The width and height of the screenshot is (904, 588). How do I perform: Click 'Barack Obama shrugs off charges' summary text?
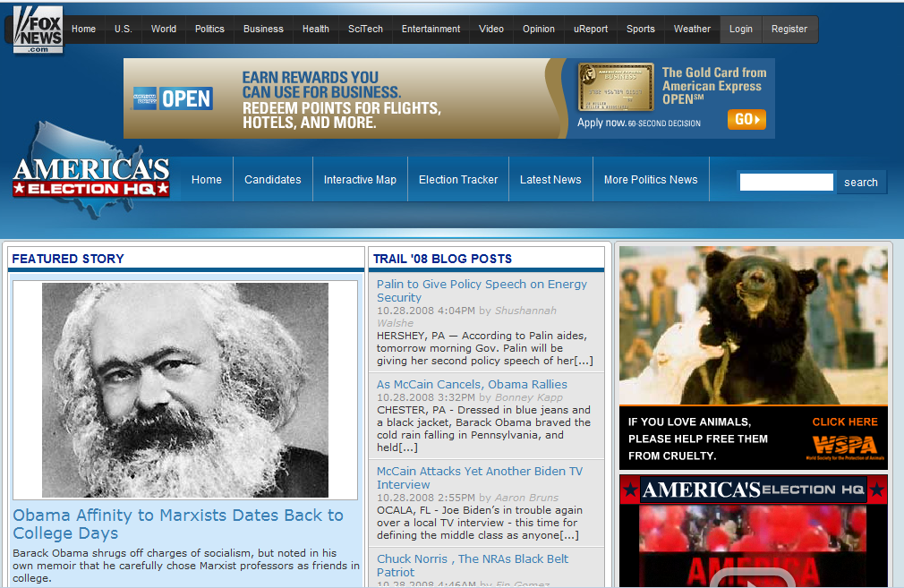185,566
